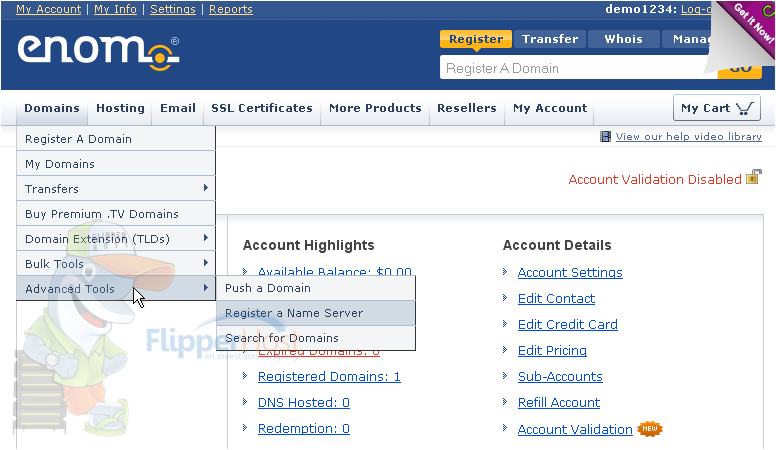Screen dimensions: 776x450
Task: Open View our help video library link
Action: (688, 136)
